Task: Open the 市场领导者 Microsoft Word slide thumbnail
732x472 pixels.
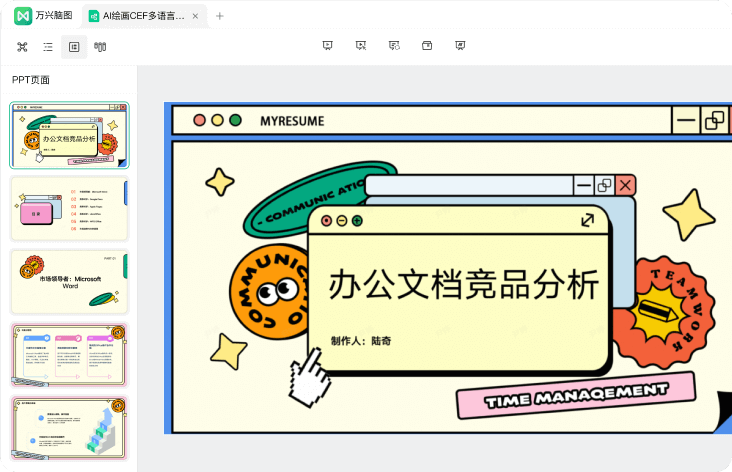Action: point(69,282)
